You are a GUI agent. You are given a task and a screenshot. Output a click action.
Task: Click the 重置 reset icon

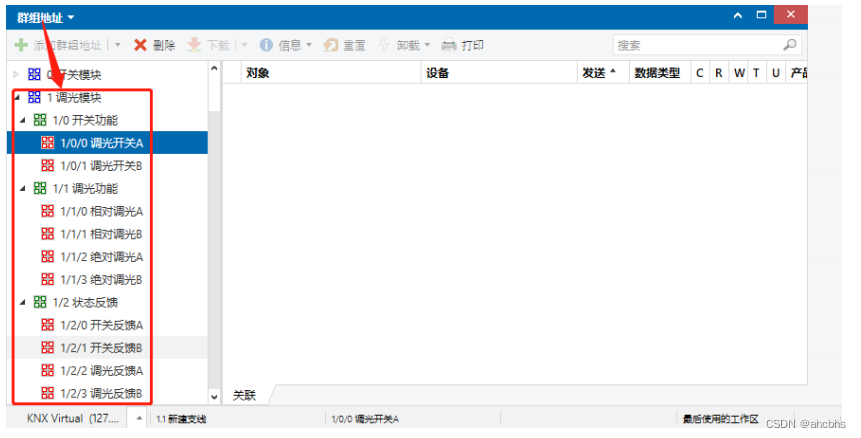point(331,45)
